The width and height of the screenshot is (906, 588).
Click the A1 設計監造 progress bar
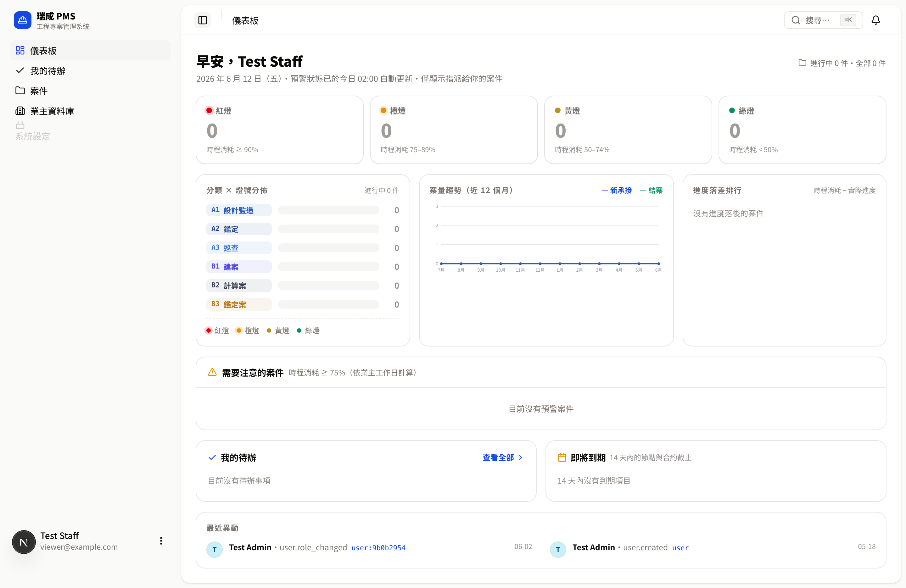click(x=328, y=210)
